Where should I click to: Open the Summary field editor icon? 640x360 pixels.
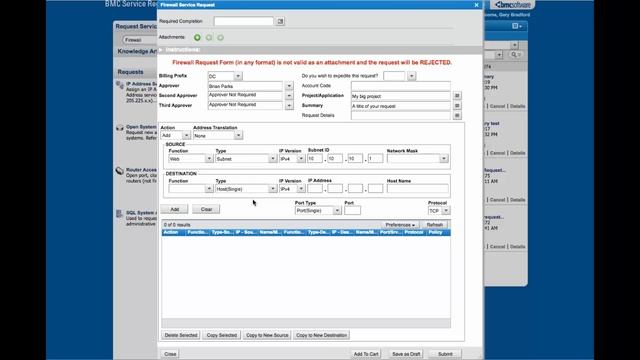tap(457, 106)
